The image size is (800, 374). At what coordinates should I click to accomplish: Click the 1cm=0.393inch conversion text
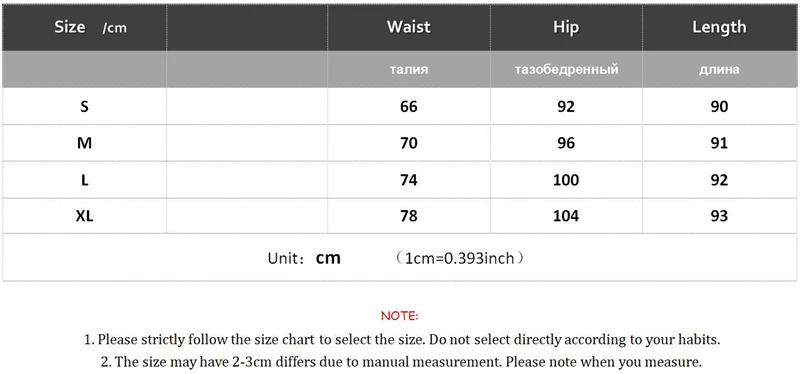459,259
